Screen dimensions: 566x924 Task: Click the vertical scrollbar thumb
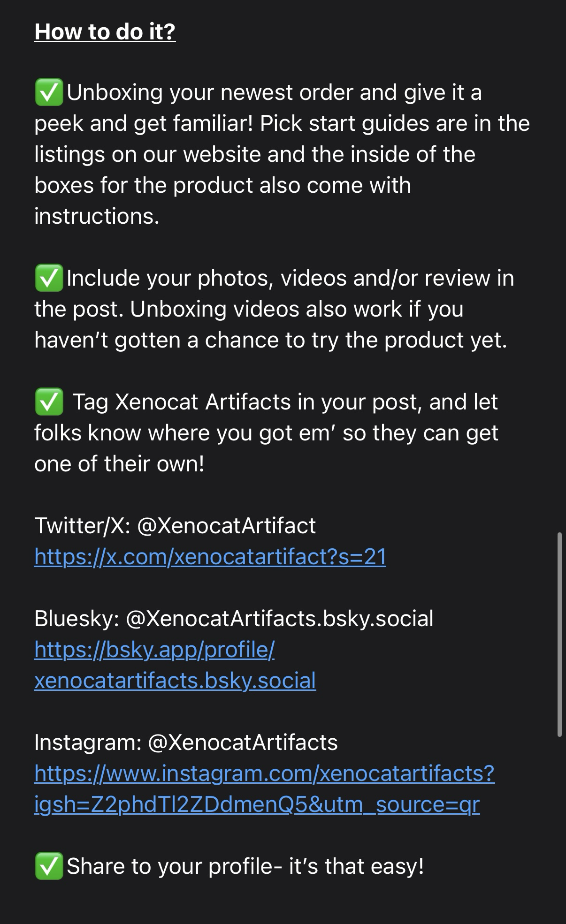pyautogui.click(x=559, y=634)
